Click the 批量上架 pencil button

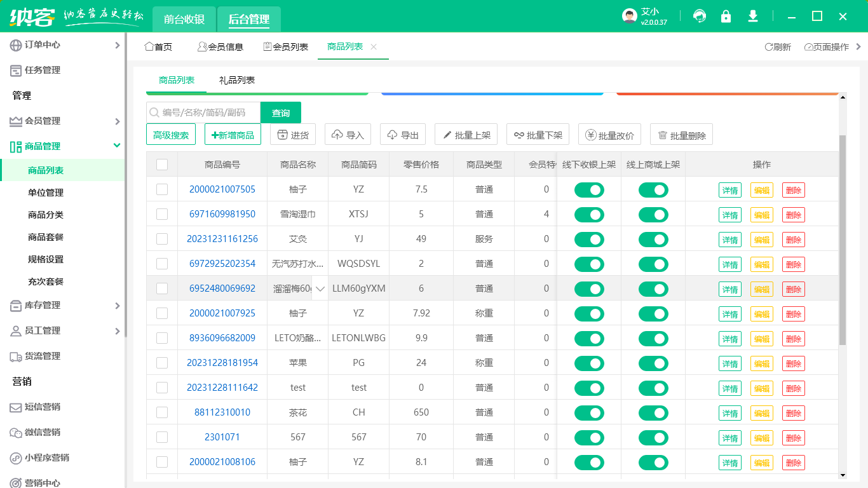466,135
